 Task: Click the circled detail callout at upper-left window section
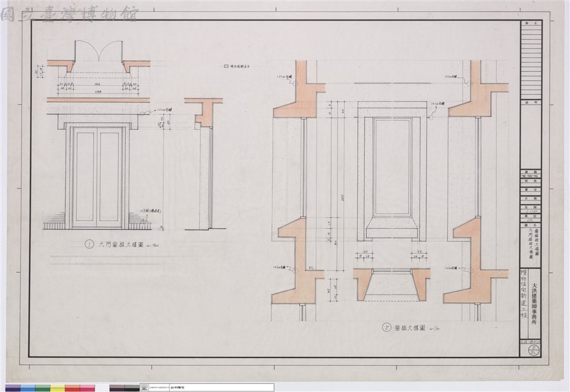[295, 84]
